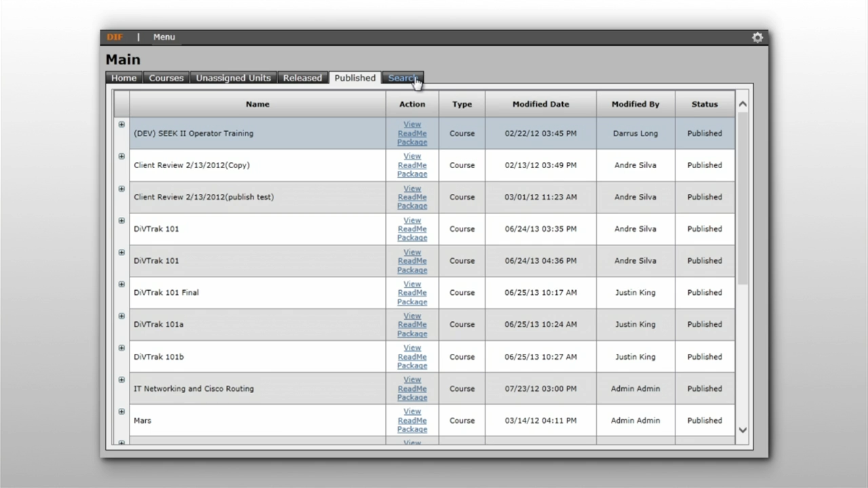Click the Course type in DiVTrak 101b row
The height and width of the screenshot is (488, 868).
pyautogui.click(x=462, y=357)
